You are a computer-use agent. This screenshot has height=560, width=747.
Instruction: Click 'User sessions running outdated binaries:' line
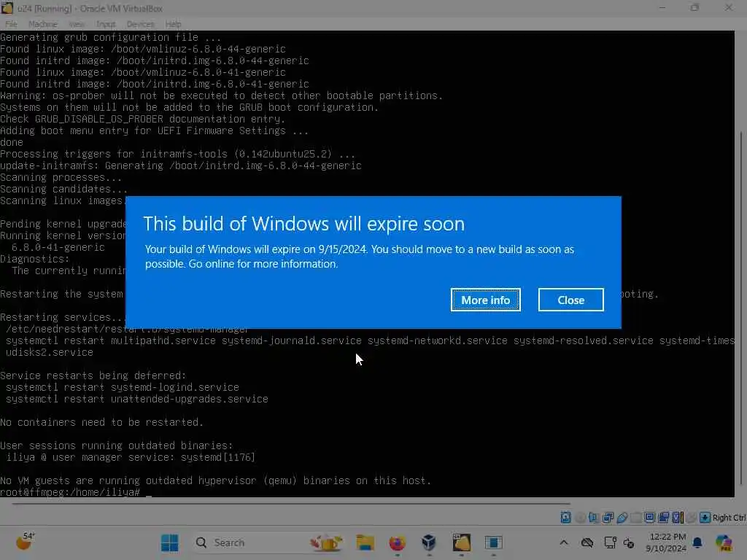click(x=116, y=446)
